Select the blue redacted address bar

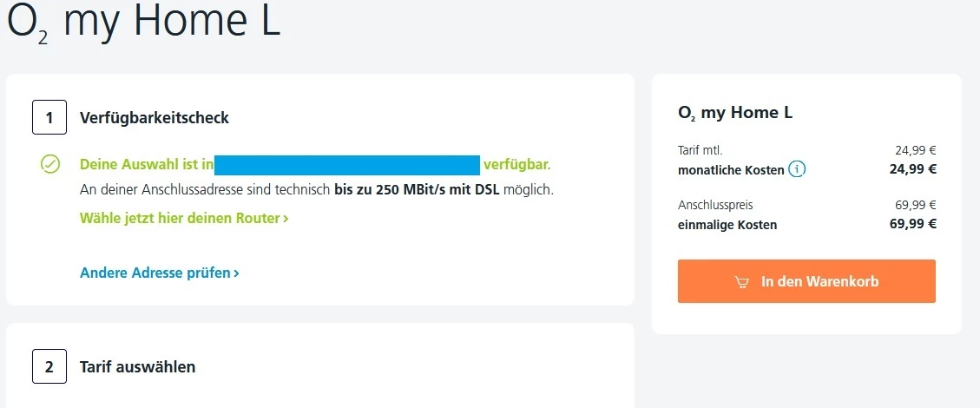coord(347,165)
